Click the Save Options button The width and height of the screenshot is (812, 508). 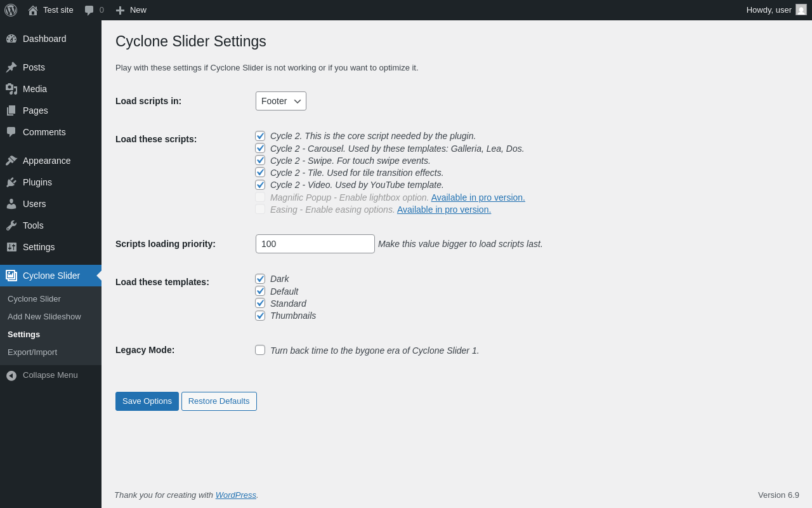[147, 401]
